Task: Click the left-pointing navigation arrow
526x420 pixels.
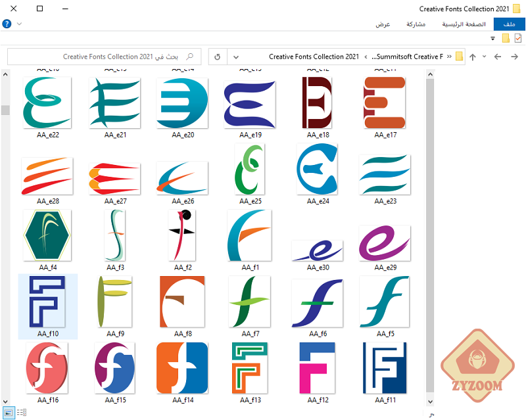Action: point(498,57)
